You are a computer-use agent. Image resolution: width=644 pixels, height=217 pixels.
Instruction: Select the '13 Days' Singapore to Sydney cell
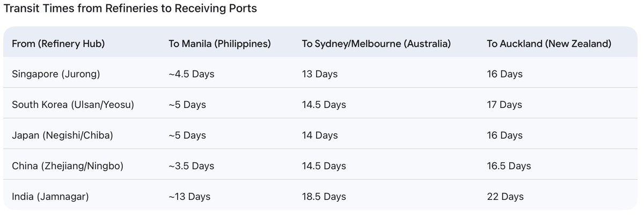click(x=320, y=74)
